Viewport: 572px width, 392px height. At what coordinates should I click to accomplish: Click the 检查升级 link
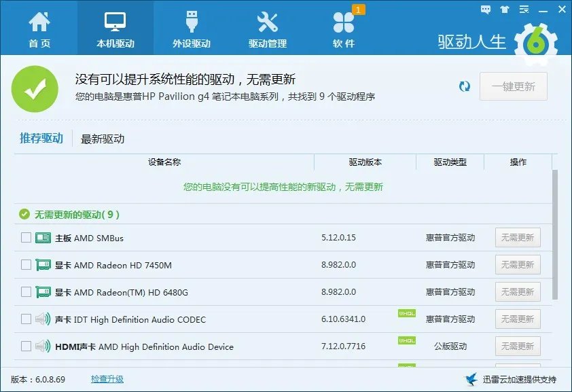click(107, 379)
